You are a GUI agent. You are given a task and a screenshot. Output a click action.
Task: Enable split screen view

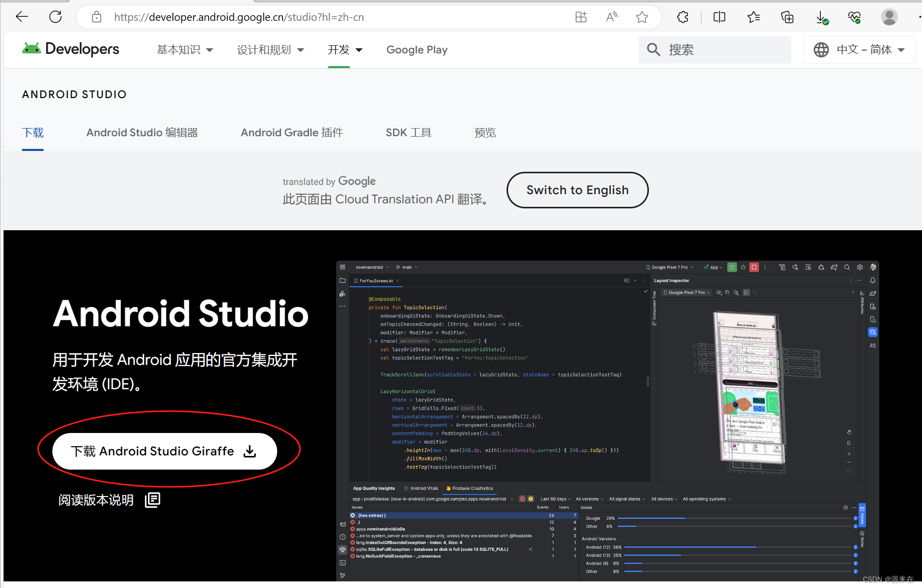point(719,17)
